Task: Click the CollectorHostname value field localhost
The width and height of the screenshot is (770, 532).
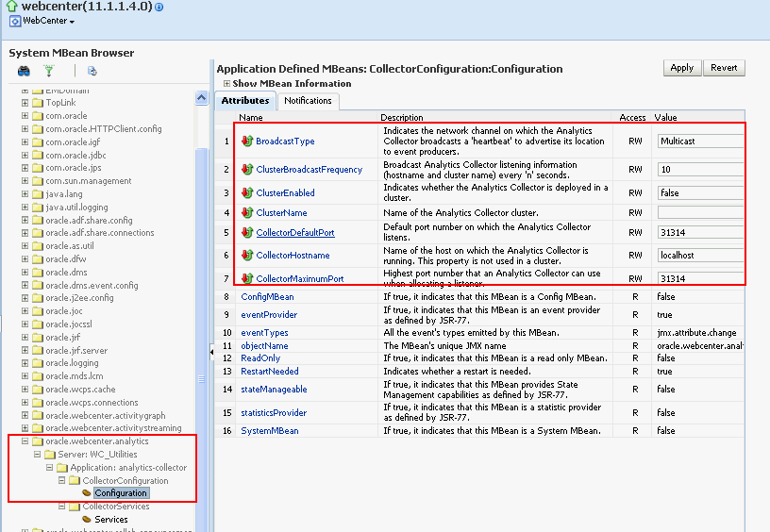Action: click(x=700, y=256)
